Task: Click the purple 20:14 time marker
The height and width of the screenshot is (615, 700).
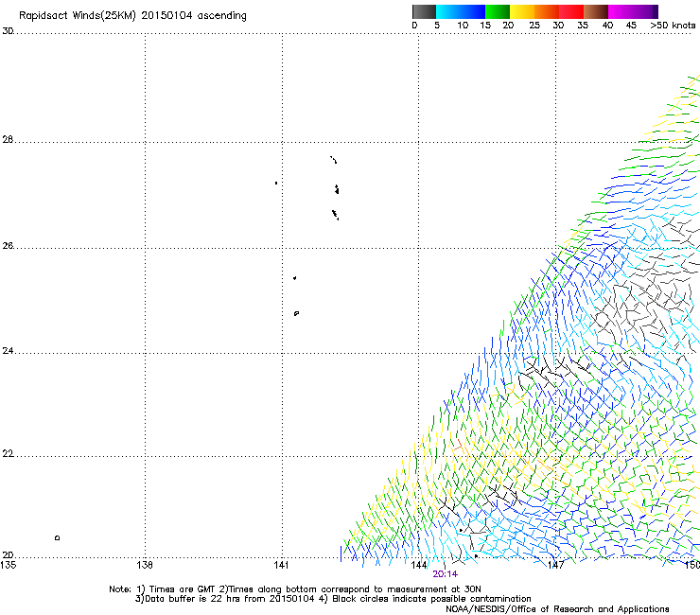Action: (446, 574)
